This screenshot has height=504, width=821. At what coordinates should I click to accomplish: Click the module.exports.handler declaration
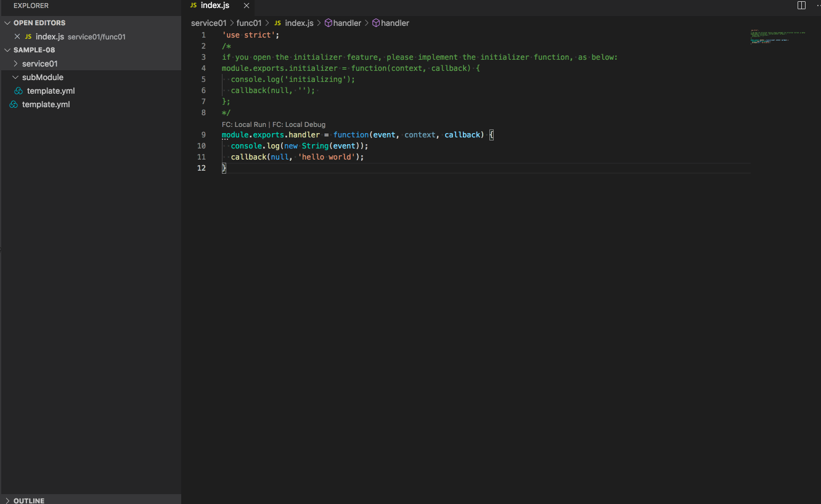pyautogui.click(x=358, y=135)
